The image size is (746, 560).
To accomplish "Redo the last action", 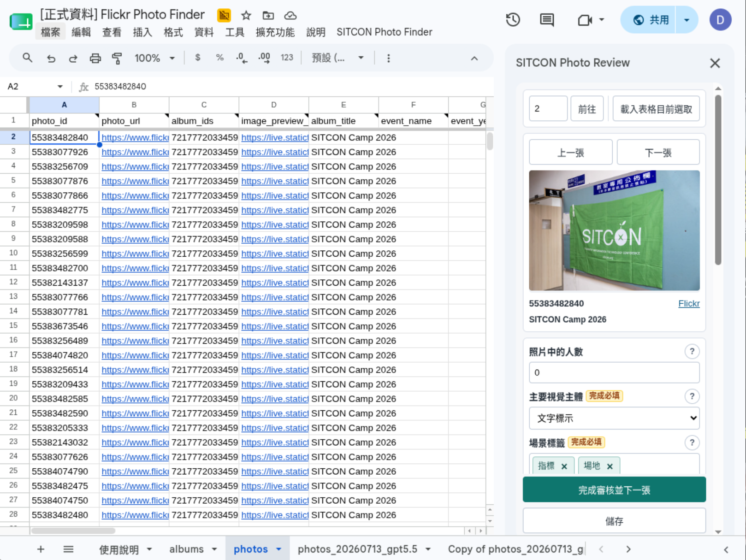I will (x=73, y=58).
